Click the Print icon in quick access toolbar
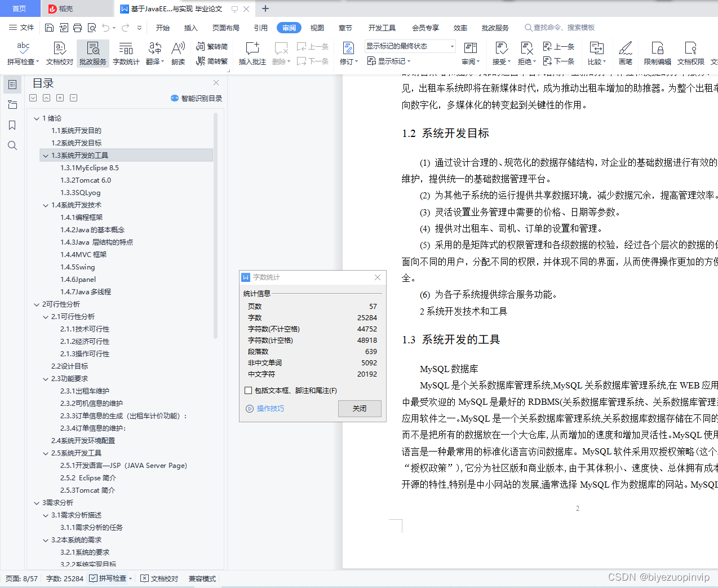718x588 pixels. pyautogui.click(x=77, y=28)
